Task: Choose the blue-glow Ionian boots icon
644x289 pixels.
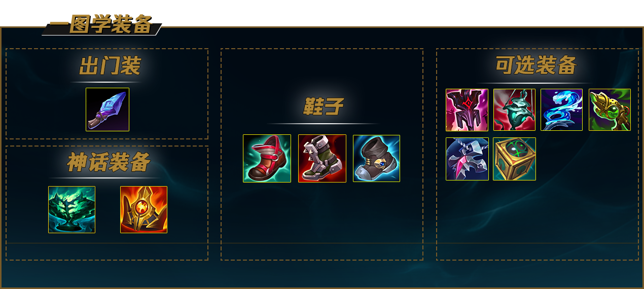Action: coord(376,158)
